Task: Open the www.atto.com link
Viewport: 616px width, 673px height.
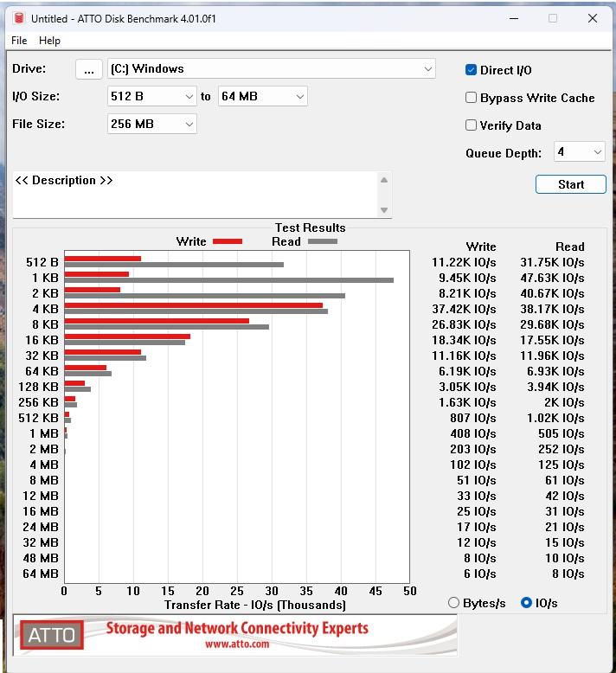Action: [237, 644]
